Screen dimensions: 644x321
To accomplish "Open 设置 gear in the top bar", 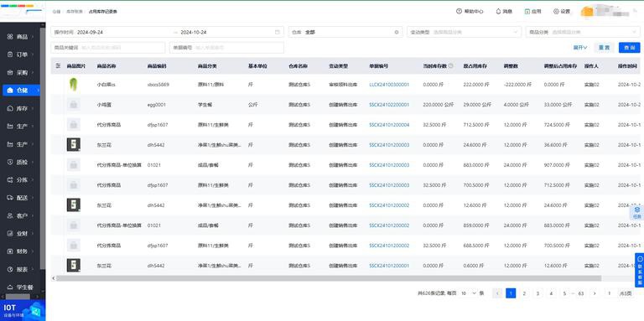I will 556,12.
